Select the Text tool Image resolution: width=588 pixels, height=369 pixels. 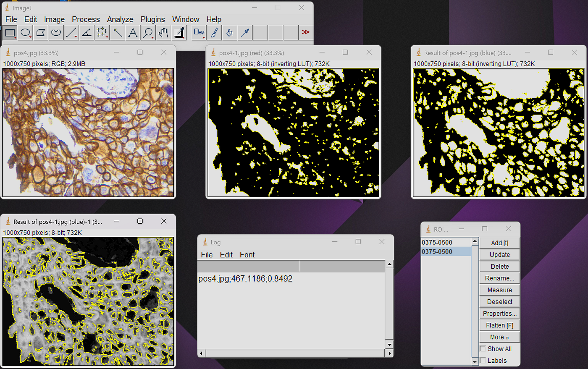click(132, 32)
